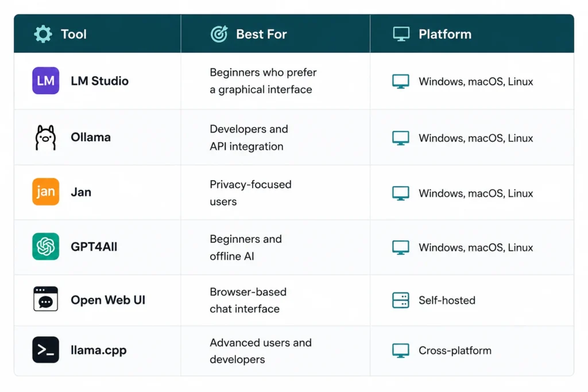Click the monitor icon in Jan row
The height and width of the screenshot is (392, 588).
pos(400,193)
